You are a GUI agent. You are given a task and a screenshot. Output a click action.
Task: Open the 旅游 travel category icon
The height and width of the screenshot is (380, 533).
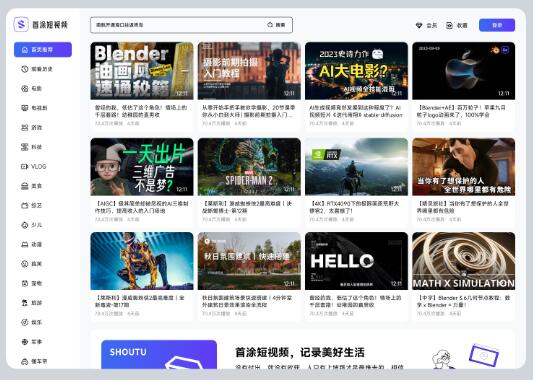(x=24, y=303)
